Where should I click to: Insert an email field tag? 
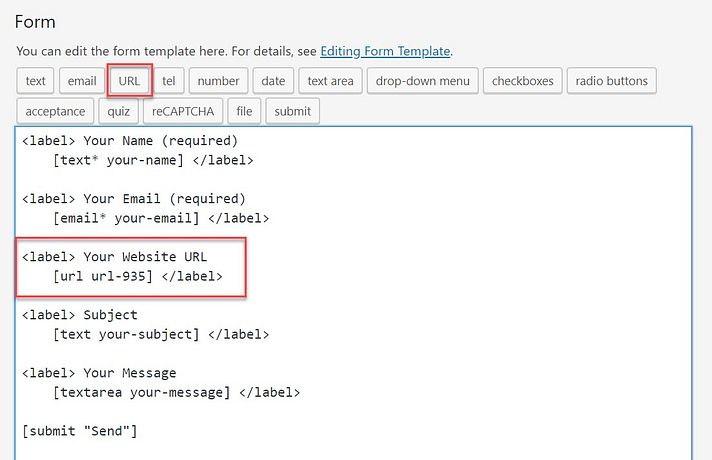pos(81,81)
